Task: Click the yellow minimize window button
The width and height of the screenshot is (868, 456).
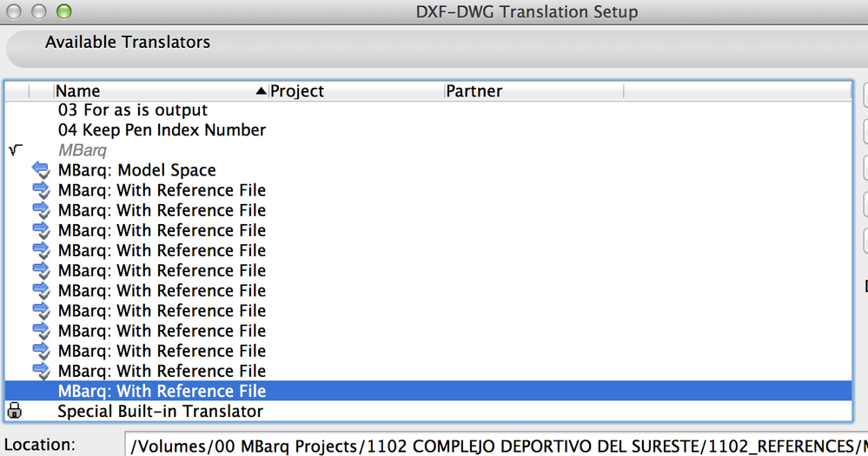Action: [x=39, y=12]
